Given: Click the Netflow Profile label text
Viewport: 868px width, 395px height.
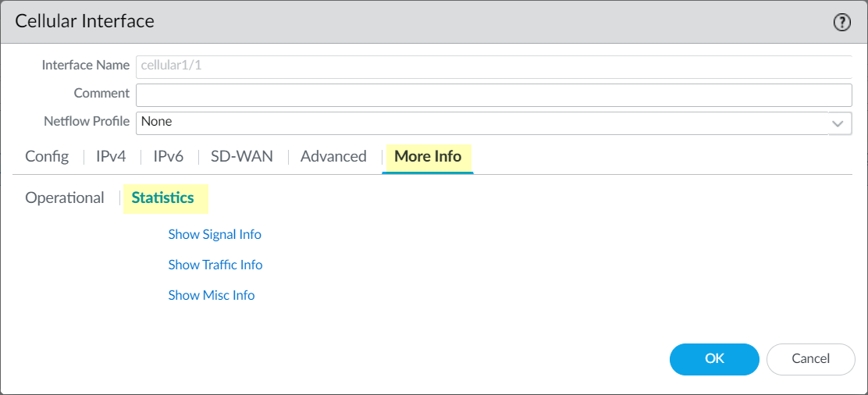Looking at the screenshot, I should (87, 121).
